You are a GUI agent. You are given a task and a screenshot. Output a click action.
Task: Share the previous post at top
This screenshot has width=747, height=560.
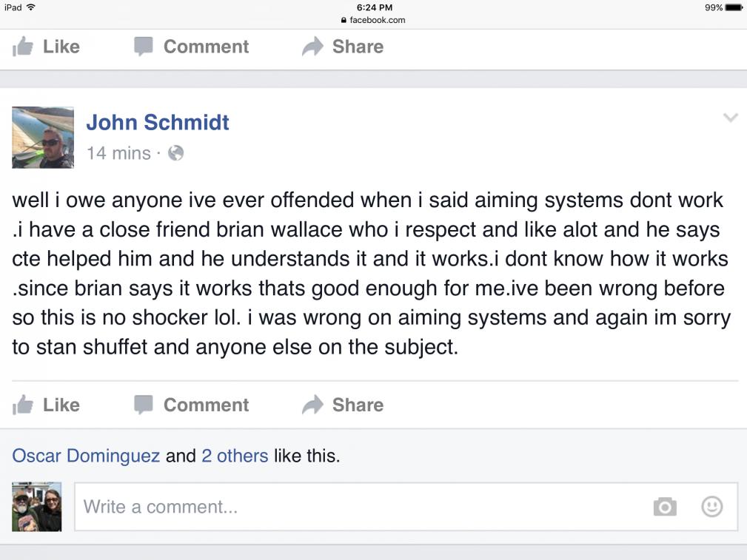[343, 47]
